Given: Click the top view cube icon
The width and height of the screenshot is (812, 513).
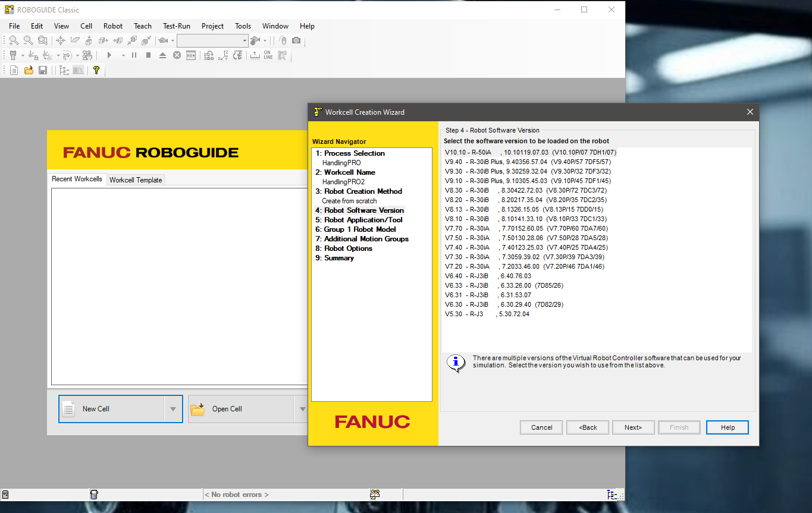Looking at the screenshot, I should (x=89, y=40).
